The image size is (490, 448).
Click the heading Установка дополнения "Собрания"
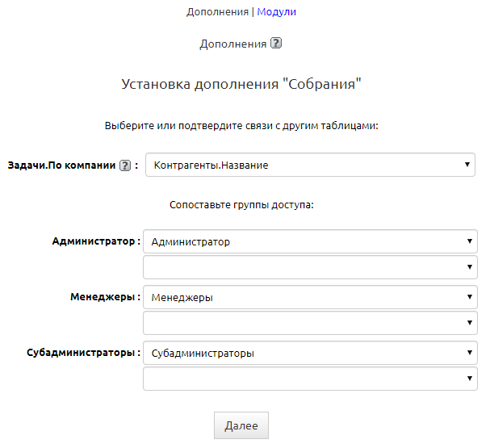pyautogui.click(x=241, y=83)
